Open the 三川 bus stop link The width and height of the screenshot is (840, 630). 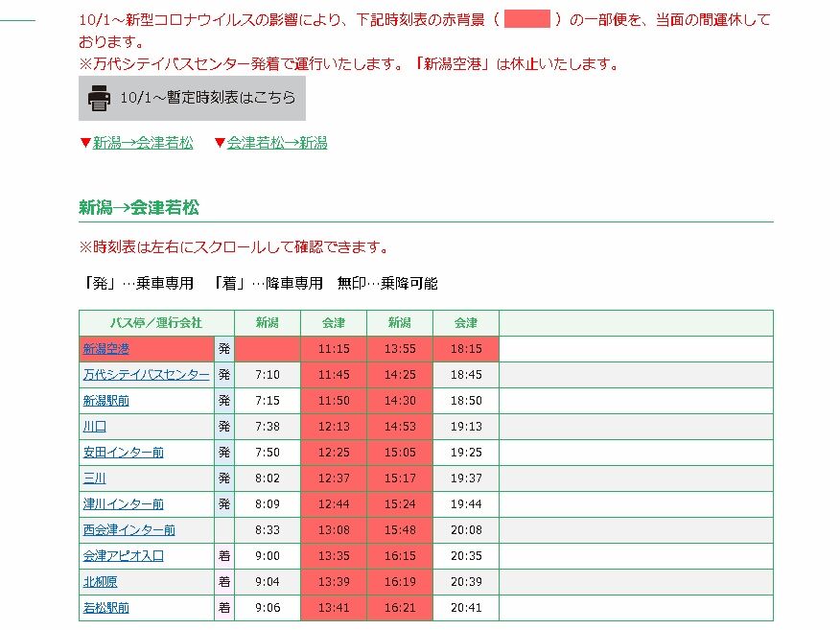pos(95,478)
